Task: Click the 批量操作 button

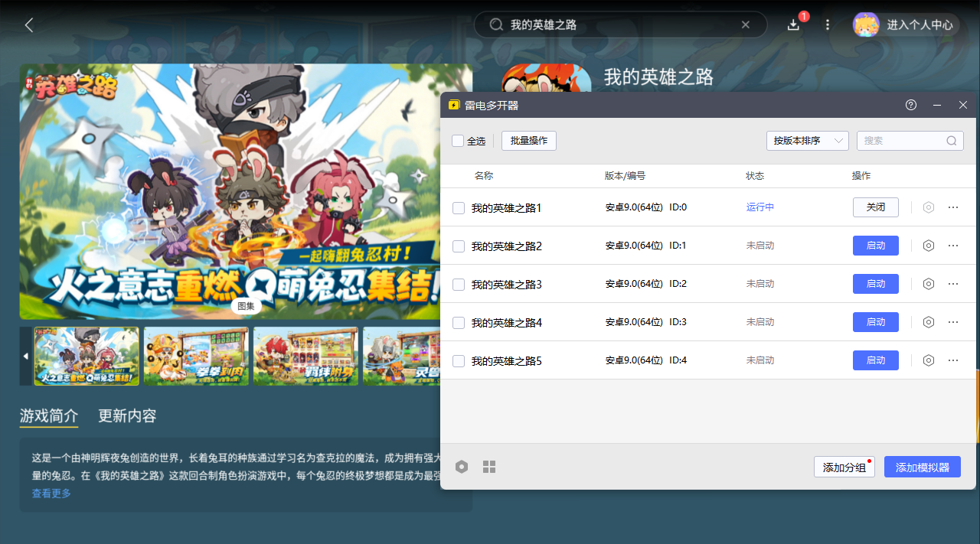Action: (x=529, y=141)
